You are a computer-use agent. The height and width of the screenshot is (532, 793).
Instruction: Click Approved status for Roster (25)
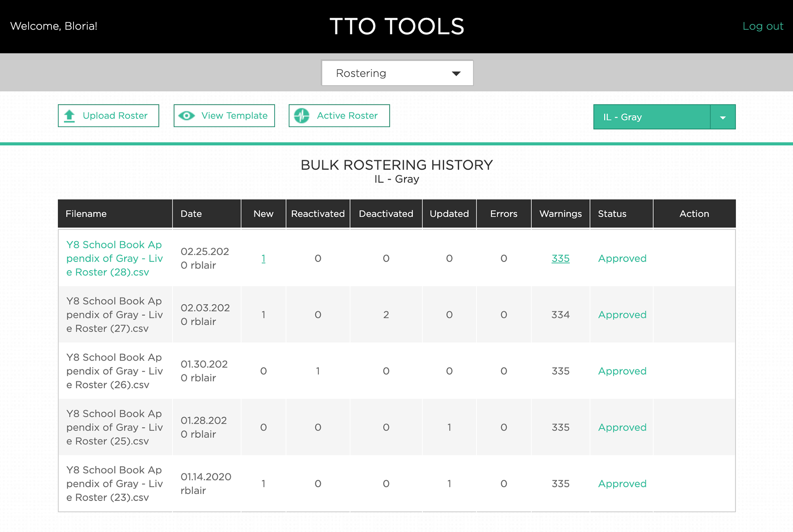point(622,428)
